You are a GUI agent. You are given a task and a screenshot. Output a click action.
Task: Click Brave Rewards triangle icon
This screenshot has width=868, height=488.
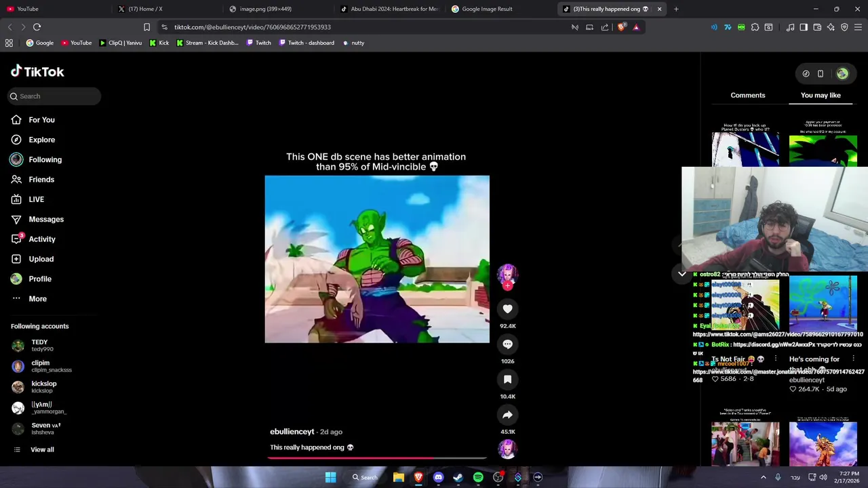point(636,27)
